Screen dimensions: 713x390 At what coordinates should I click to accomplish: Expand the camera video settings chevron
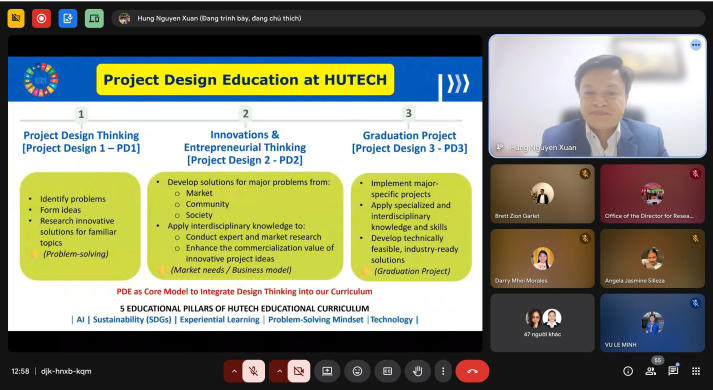click(279, 371)
